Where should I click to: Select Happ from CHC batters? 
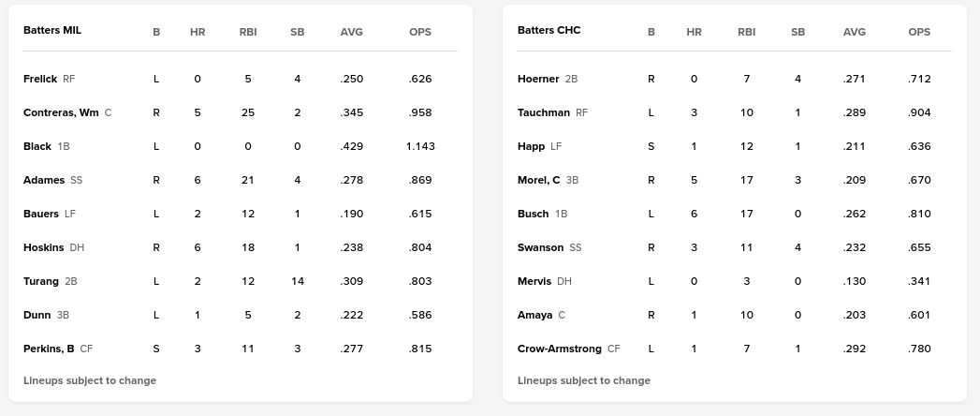[x=531, y=146]
